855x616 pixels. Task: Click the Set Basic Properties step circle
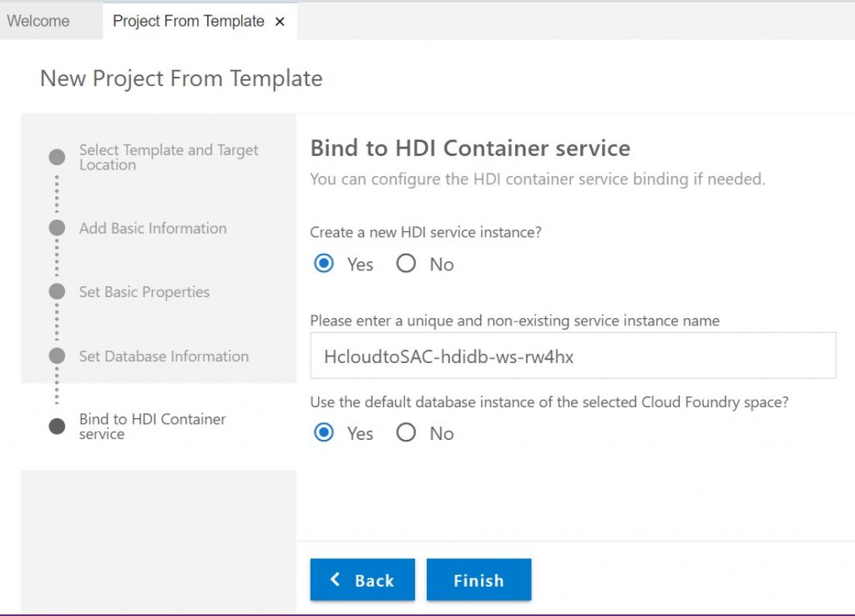pos(57,291)
